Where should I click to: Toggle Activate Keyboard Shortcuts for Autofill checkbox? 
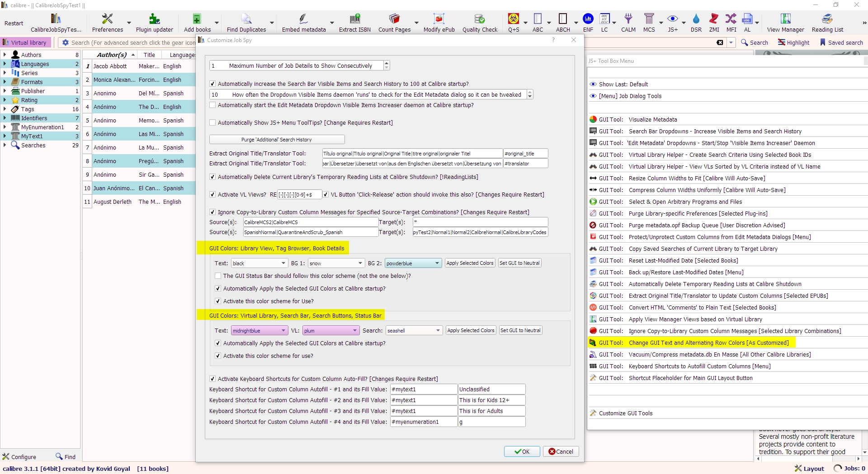[212, 379]
